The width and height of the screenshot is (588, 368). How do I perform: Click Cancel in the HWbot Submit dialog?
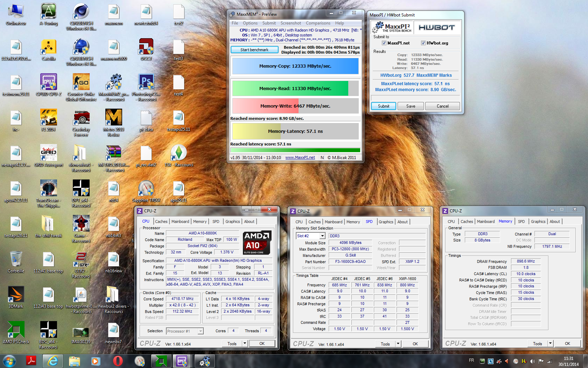442,106
